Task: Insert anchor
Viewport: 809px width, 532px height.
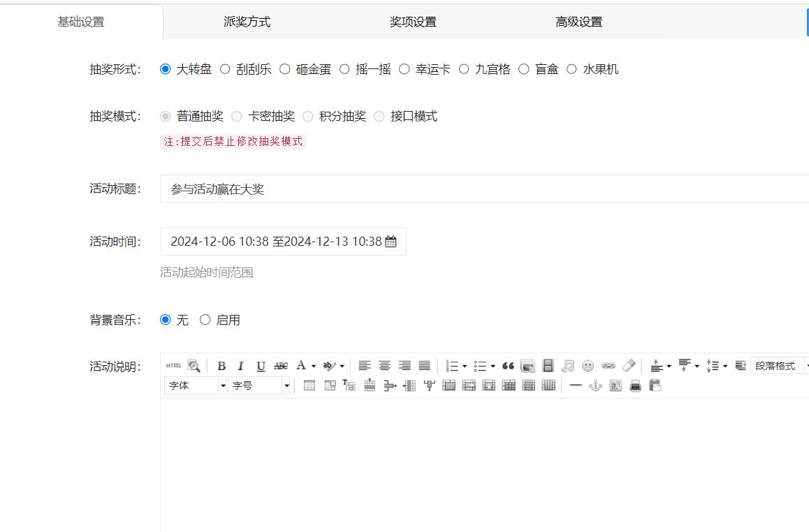Action: pos(595,385)
